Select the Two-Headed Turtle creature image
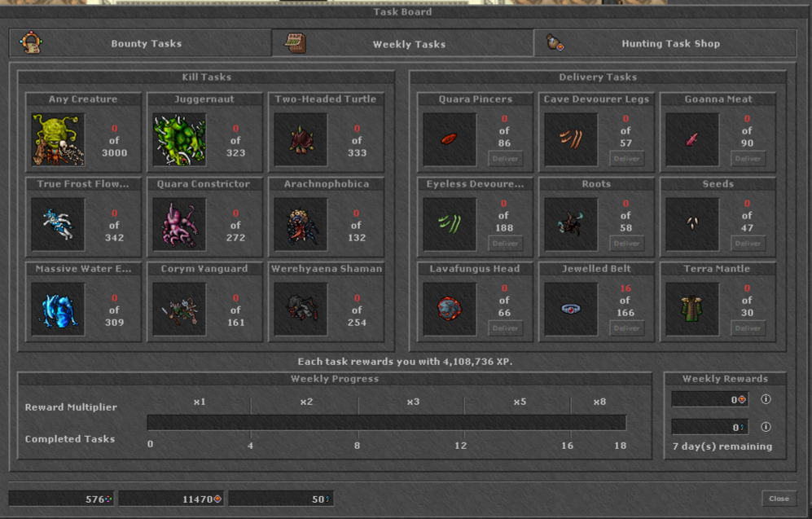 301,140
